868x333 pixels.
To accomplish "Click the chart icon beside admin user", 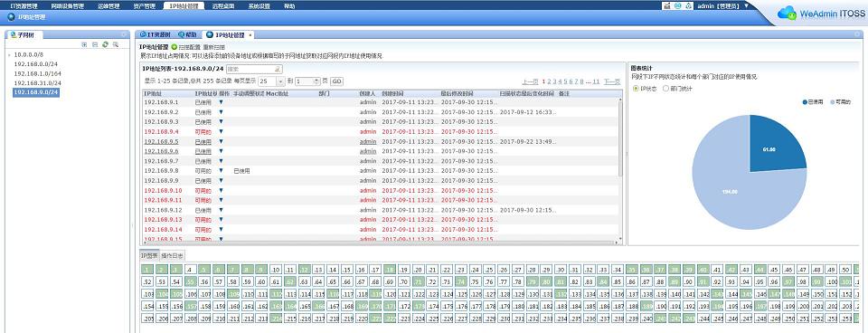I will click(x=667, y=5).
